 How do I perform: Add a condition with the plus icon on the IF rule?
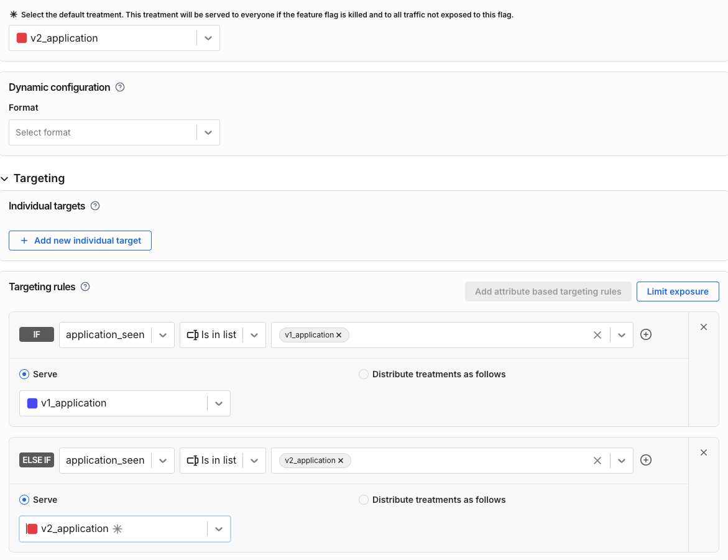[x=645, y=334]
